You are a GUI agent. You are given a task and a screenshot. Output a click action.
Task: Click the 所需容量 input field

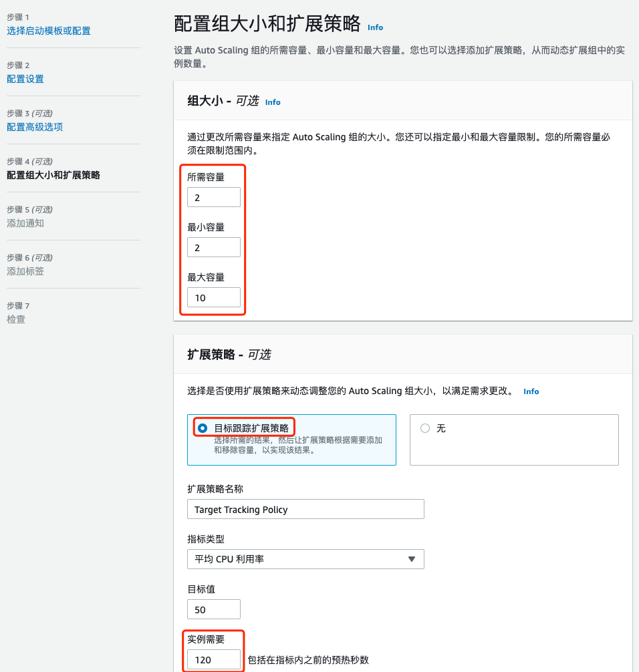point(213,196)
